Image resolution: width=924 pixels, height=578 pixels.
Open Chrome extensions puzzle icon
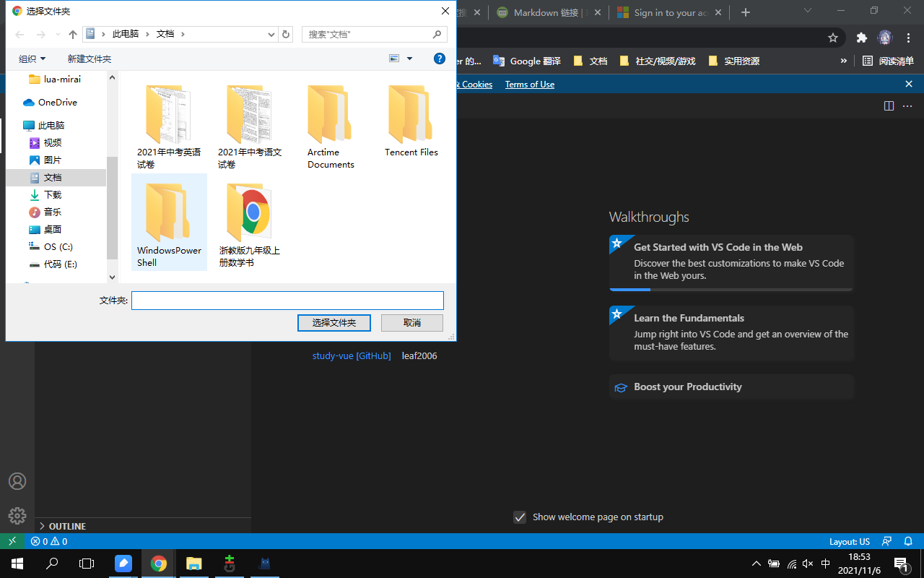pos(861,38)
